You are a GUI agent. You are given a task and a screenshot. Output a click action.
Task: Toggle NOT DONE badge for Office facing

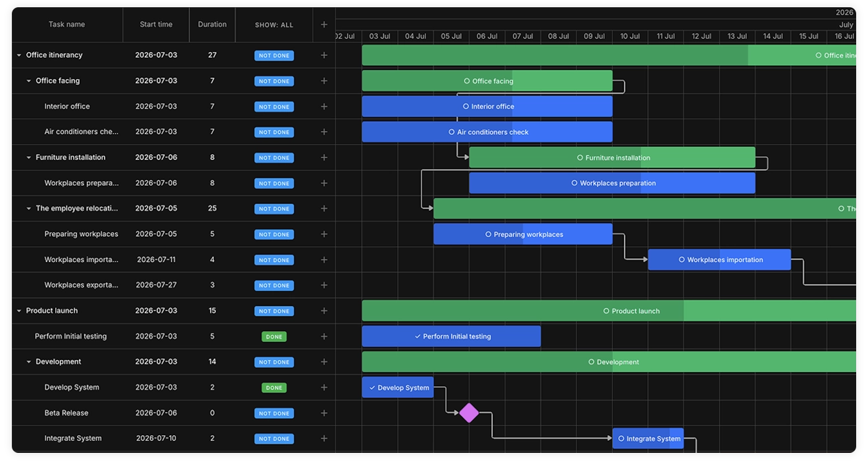(274, 82)
